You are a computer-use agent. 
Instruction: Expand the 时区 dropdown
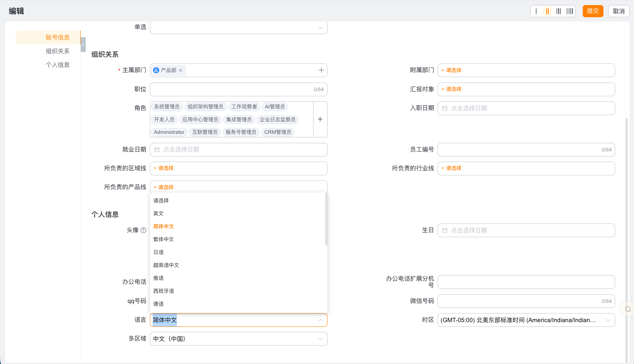point(526,320)
